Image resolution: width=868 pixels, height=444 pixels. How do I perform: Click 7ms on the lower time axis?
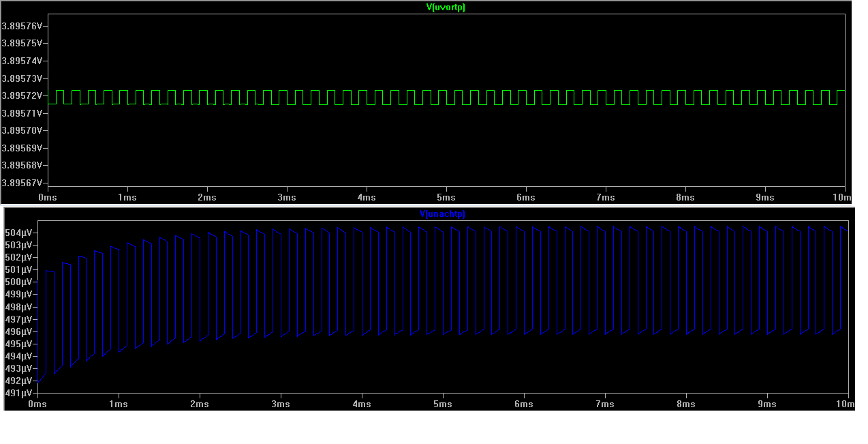click(x=605, y=404)
